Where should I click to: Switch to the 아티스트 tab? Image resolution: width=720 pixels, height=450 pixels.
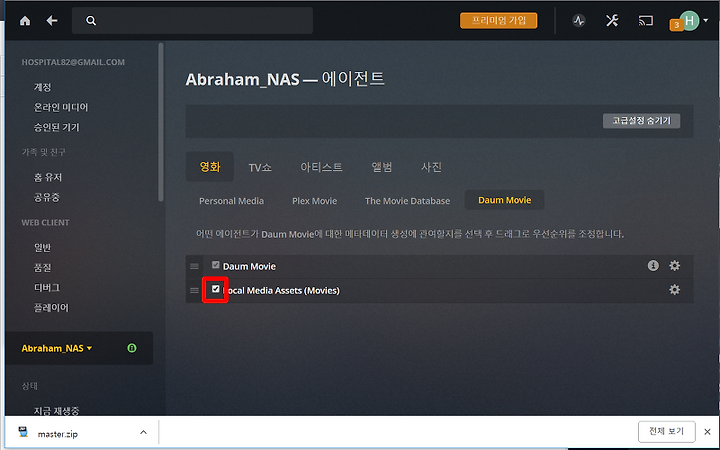click(x=321, y=167)
